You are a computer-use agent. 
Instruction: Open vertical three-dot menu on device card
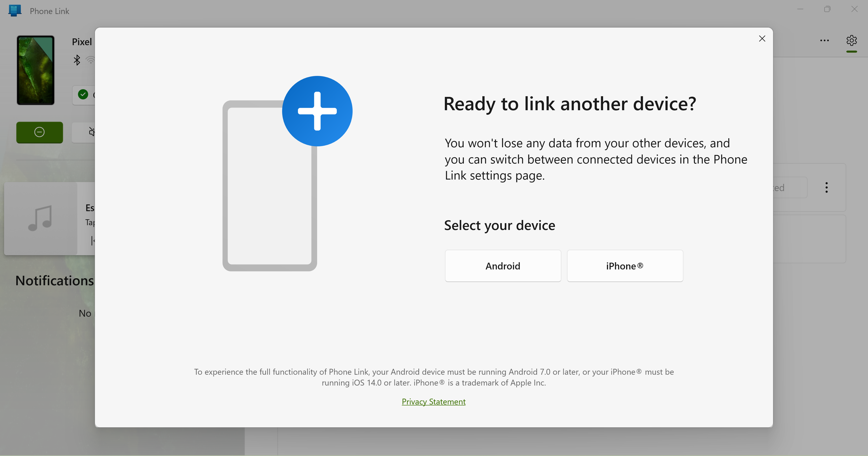point(827,188)
